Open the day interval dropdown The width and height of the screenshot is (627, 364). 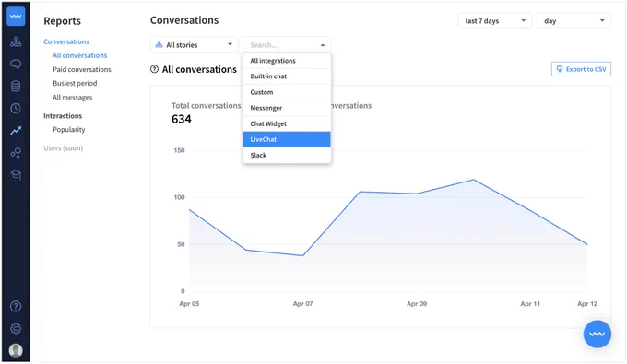(x=574, y=21)
